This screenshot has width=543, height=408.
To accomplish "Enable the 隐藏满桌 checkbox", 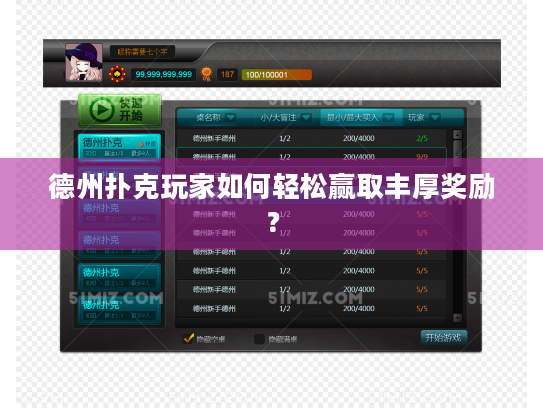I will pos(259,339).
